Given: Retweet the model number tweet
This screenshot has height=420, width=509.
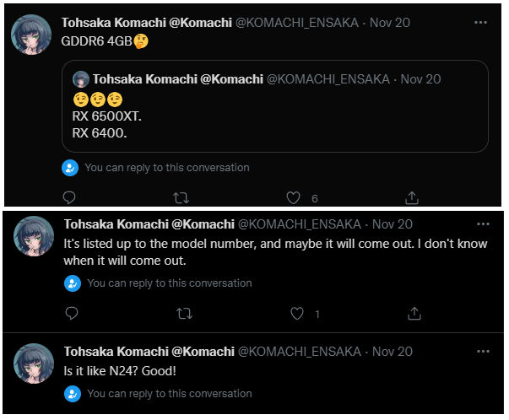Looking at the screenshot, I should coord(184,314).
